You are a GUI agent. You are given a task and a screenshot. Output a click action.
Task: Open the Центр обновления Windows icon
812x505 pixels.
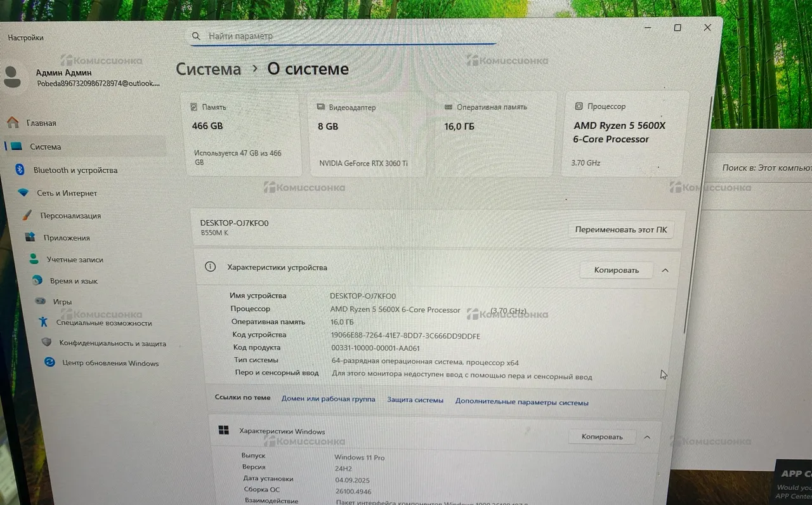click(49, 362)
